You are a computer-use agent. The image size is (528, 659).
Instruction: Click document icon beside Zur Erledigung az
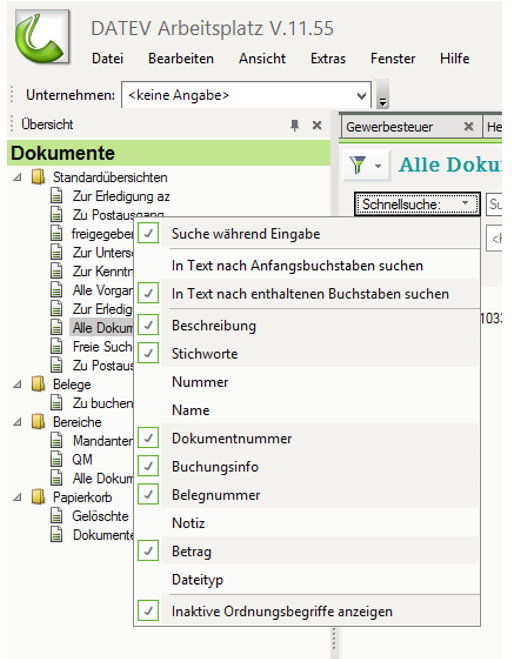(x=56, y=196)
